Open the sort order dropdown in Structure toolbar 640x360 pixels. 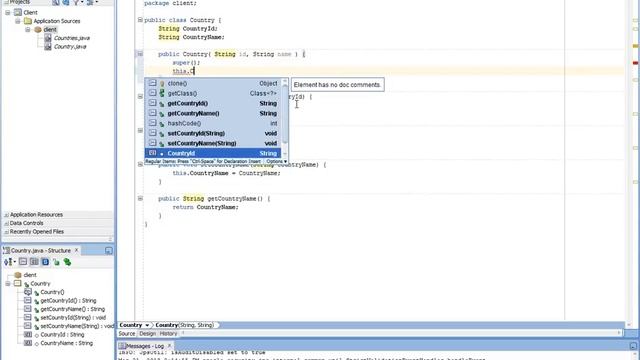(9, 262)
